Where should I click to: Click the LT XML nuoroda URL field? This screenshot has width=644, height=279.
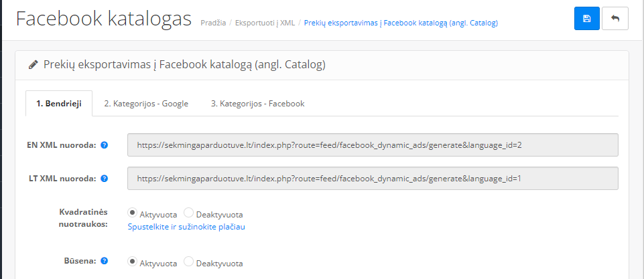(373, 179)
